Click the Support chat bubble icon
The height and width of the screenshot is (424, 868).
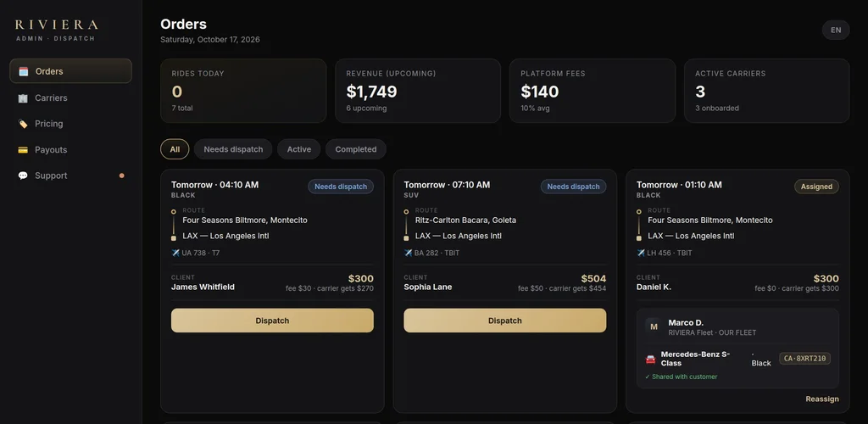(x=23, y=176)
